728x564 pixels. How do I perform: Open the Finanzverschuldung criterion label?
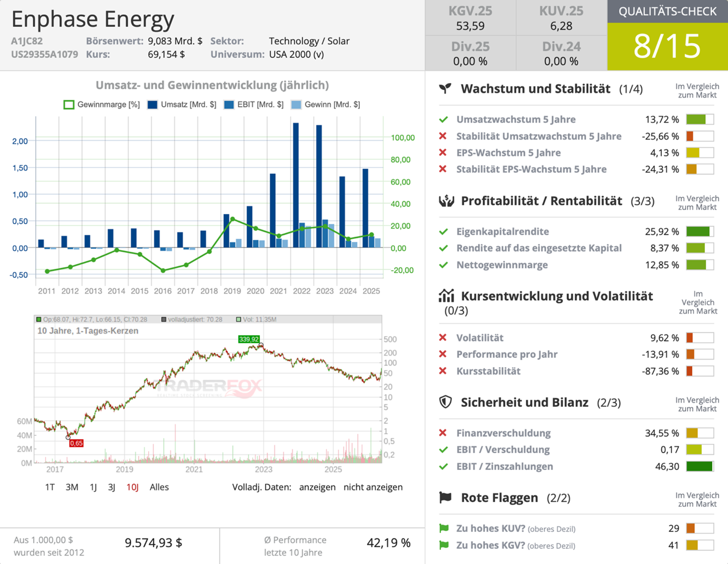click(x=504, y=433)
